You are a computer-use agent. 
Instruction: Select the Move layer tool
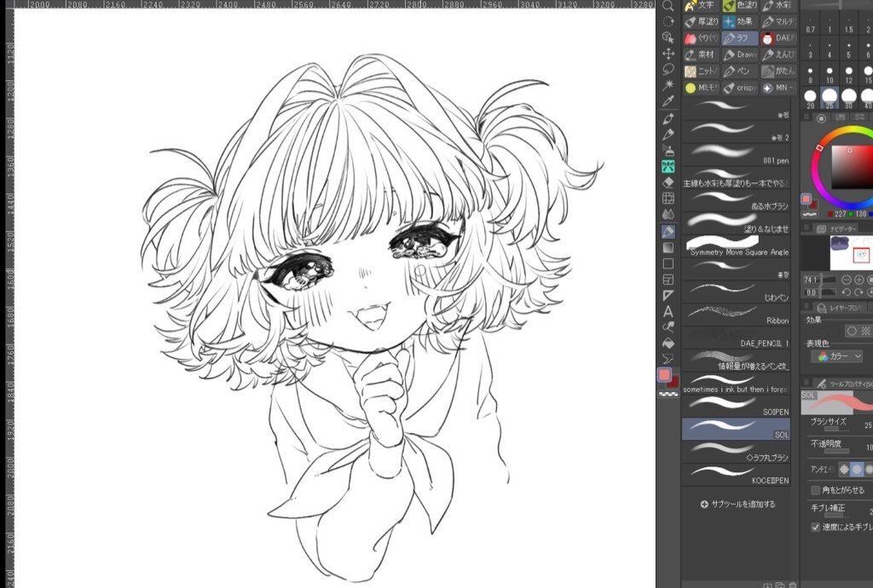tap(668, 54)
